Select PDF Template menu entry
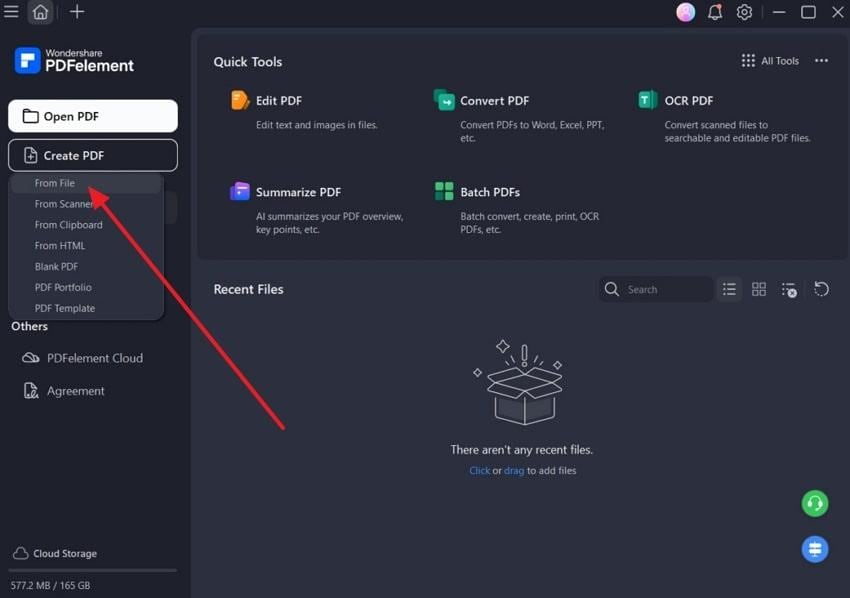The width and height of the screenshot is (850, 598). click(x=86, y=308)
